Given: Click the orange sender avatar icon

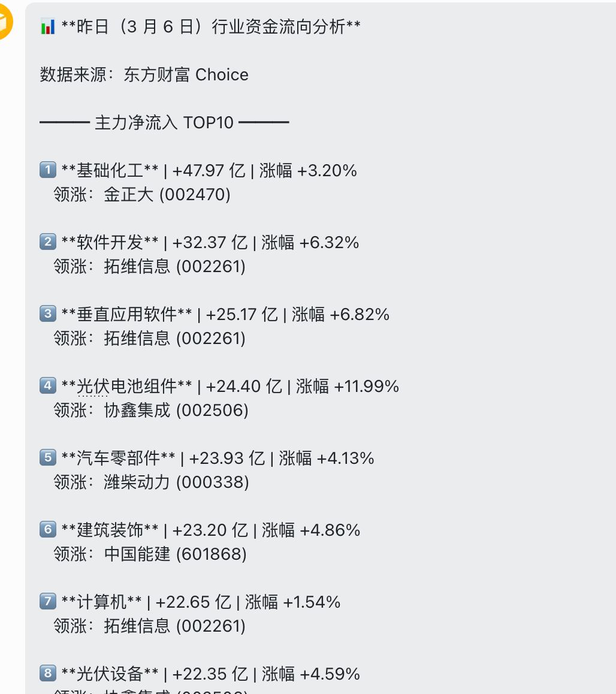Looking at the screenshot, I should (4, 21).
